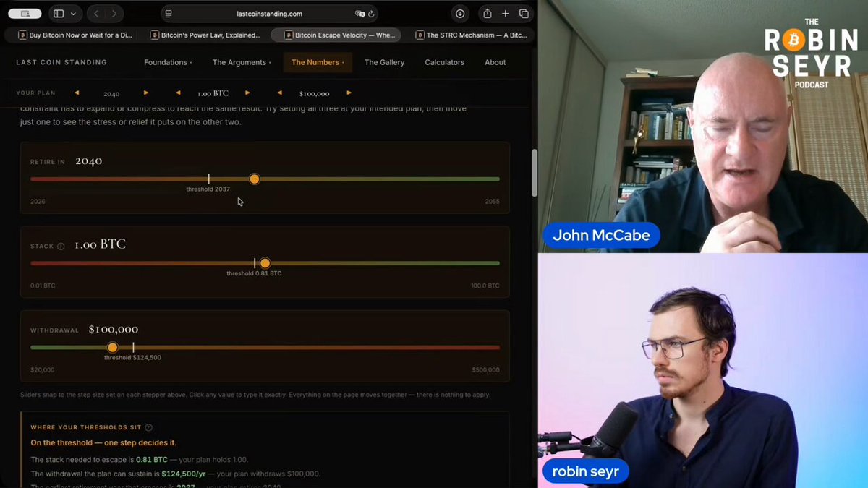Screen dimensions: 868x488
Task: Open The Gallery page
Action: (x=384, y=62)
